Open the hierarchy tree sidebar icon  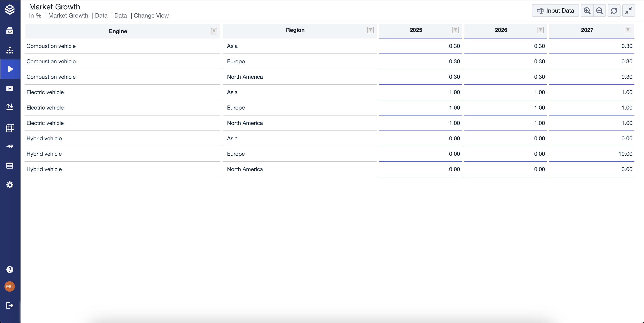tap(10, 50)
